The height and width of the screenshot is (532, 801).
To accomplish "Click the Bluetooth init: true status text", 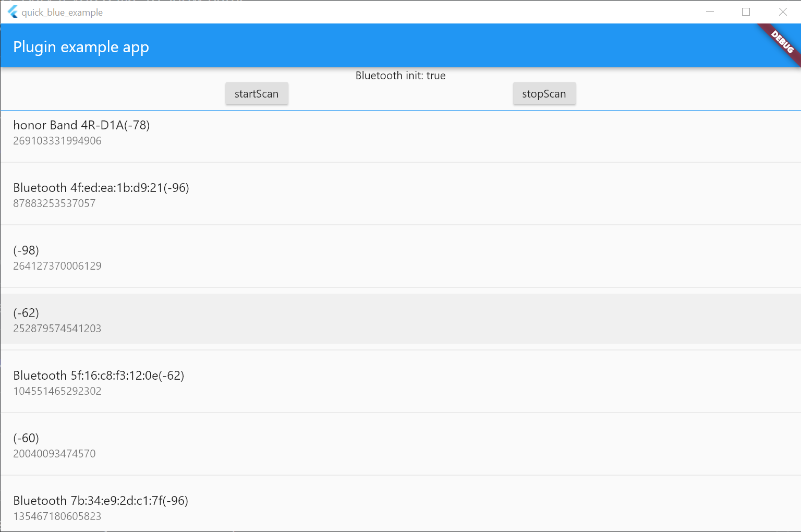I will 400,76.
